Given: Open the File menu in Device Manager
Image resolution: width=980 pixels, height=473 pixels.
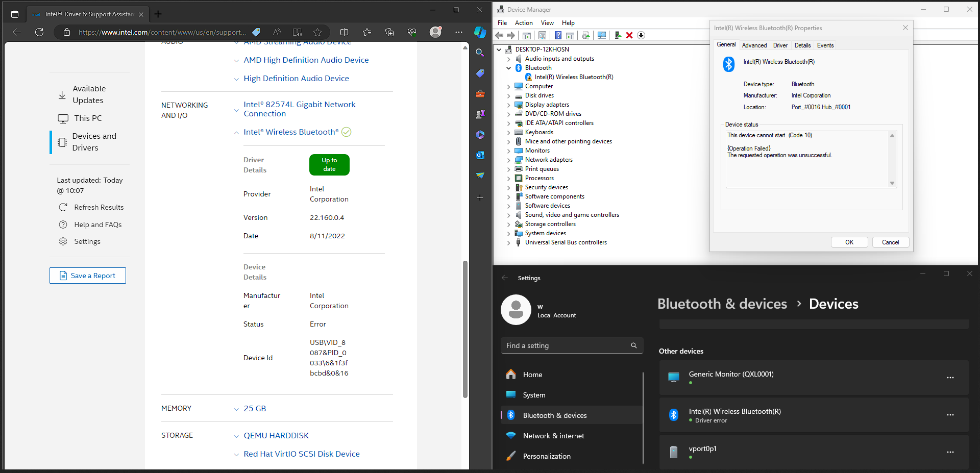Looking at the screenshot, I should [502, 23].
